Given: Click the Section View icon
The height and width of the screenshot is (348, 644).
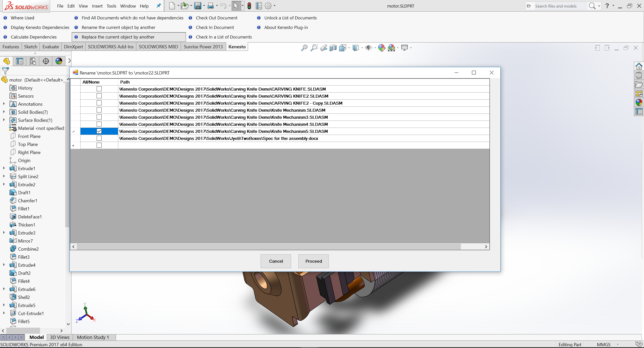Looking at the screenshot, I should (x=333, y=48).
